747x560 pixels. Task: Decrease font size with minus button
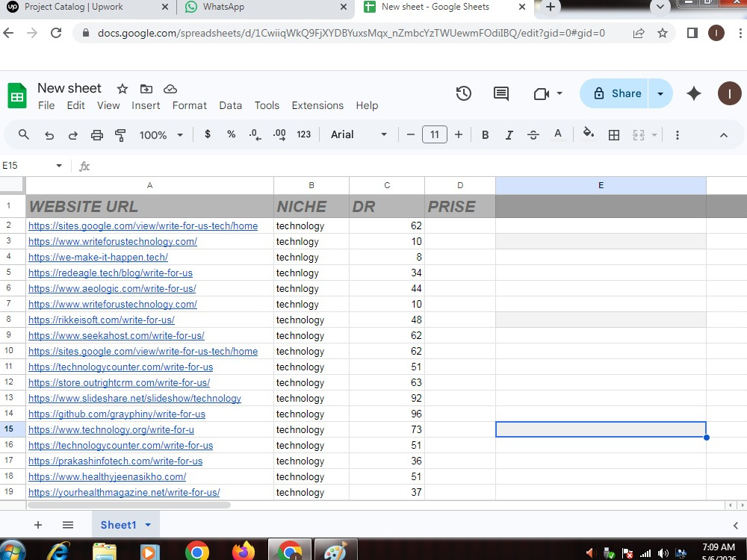pyautogui.click(x=411, y=134)
